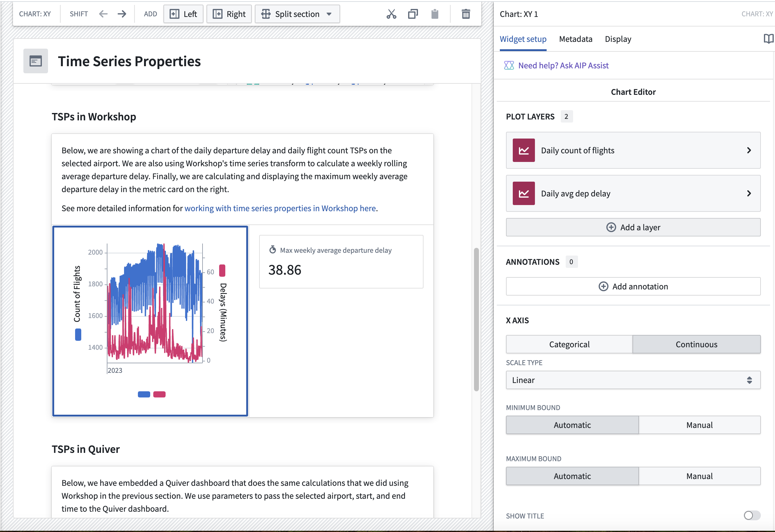Click the stopwatch icon on the metric card
The height and width of the screenshot is (532, 775).
273,250
